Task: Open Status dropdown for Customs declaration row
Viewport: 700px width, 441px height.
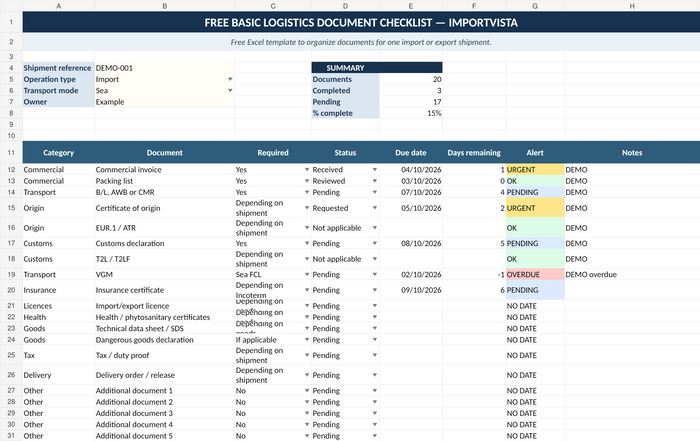Action: [375, 243]
